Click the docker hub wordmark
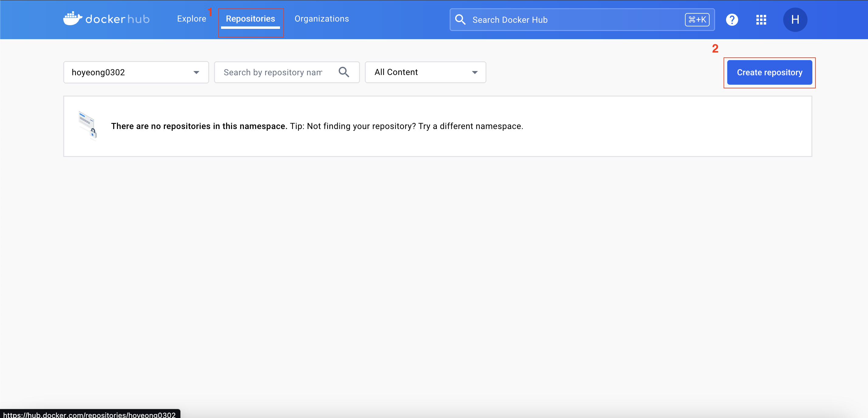The height and width of the screenshot is (418, 868). pos(117,19)
